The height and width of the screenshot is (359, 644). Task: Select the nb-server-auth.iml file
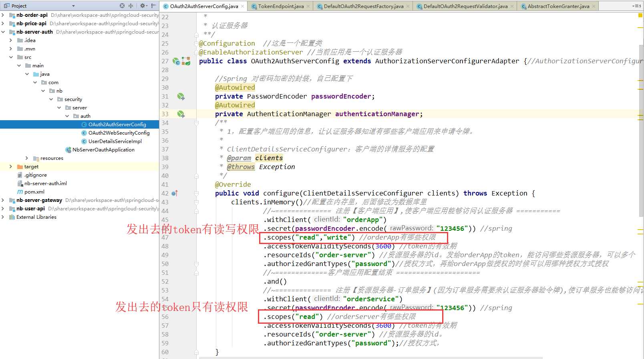pyautogui.click(x=45, y=183)
